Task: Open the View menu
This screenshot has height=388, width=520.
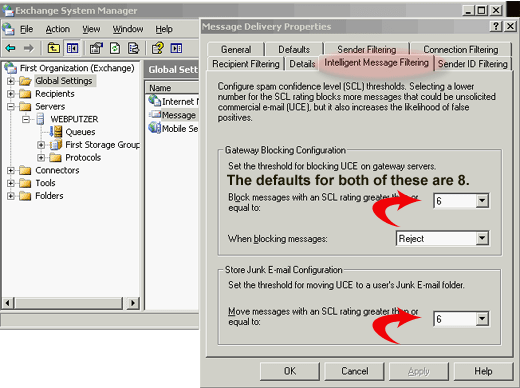Action: pos(91,29)
